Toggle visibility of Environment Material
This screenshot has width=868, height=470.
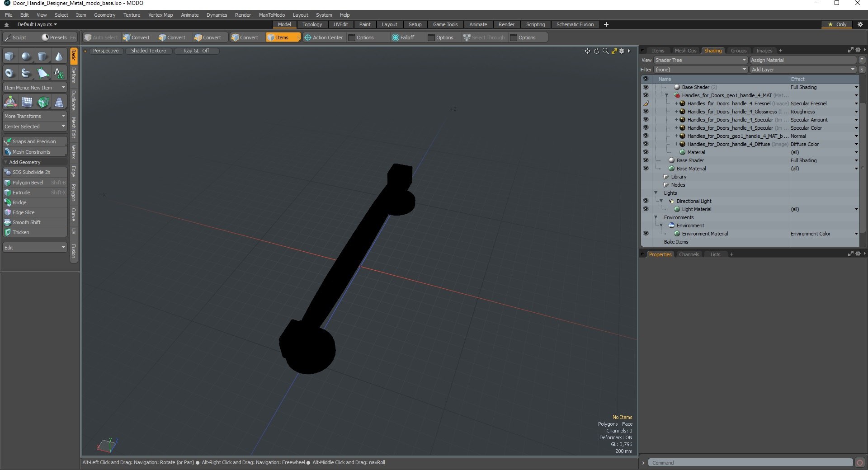pyautogui.click(x=646, y=234)
